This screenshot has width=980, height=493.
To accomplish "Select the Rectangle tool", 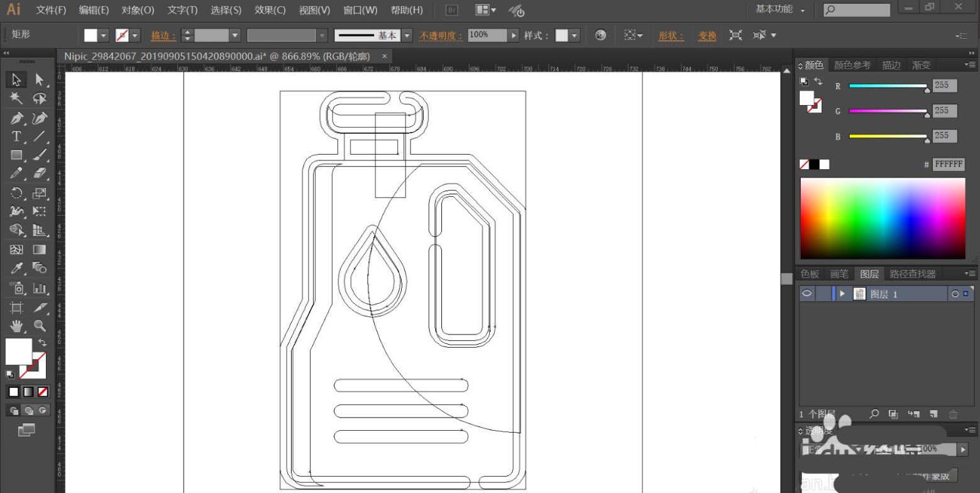I will pyautogui.click(x=16, y=155).
